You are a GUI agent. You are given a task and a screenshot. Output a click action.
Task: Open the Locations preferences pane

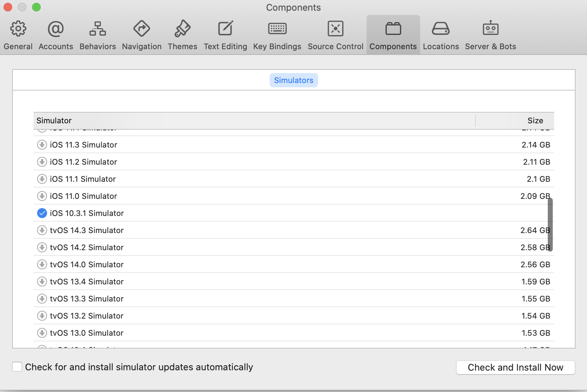pyautogui.click(x=441, y=35)
